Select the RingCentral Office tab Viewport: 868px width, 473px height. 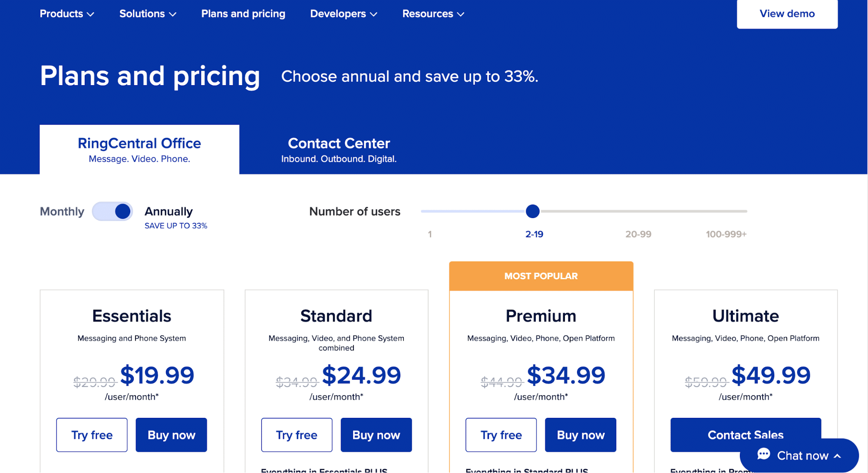pos(139,149)
